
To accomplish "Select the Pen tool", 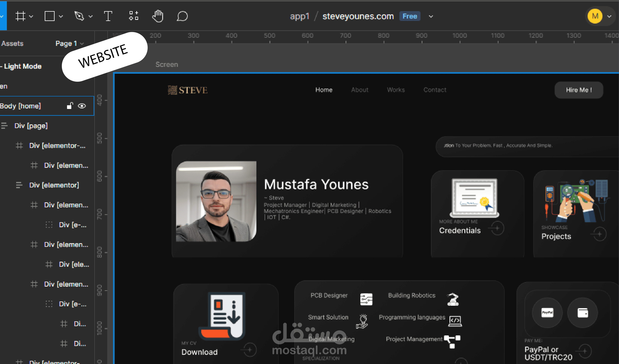I will 79,16.
